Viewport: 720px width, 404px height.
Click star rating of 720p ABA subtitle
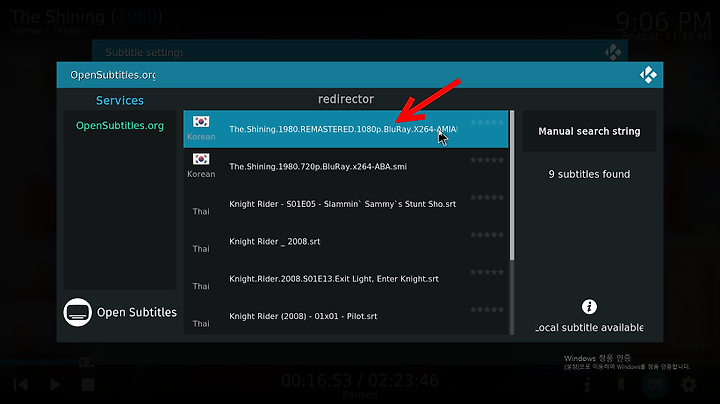487,160
